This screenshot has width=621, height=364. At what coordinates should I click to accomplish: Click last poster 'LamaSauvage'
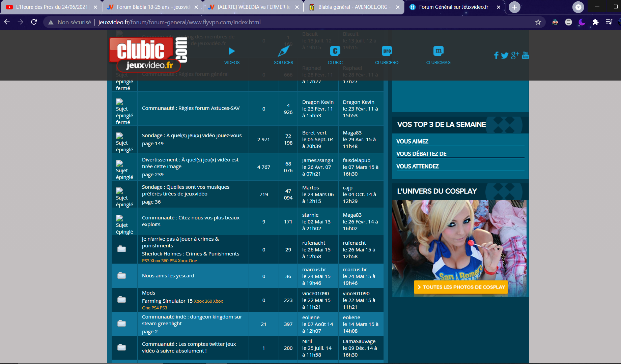click(x=359, y=341)
